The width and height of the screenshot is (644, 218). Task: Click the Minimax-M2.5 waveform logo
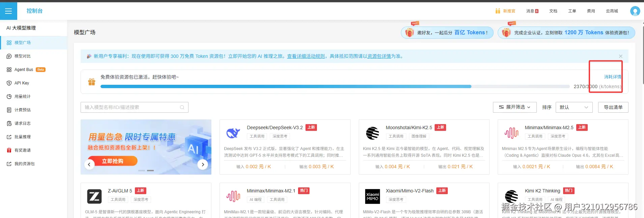(x=511, y=133)
